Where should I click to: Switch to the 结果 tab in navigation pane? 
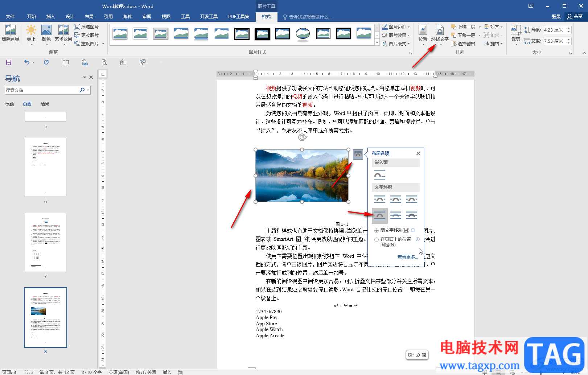pyautogui.click(x=45, y=104)
